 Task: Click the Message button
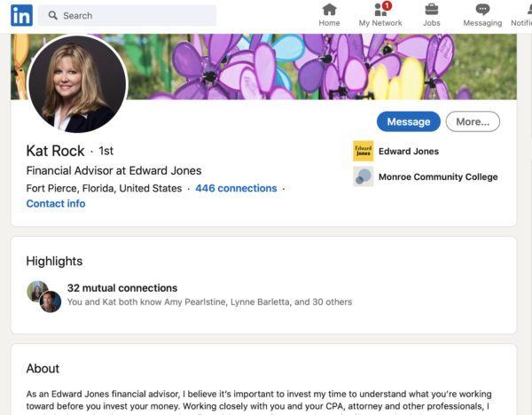(x=409, y=121)
